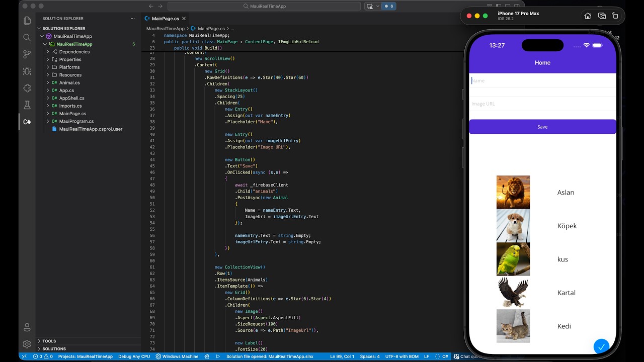Screen dimensions: 644x362
Task: Click the 6 notifications badge in the title bar
Action: (388, 6)
